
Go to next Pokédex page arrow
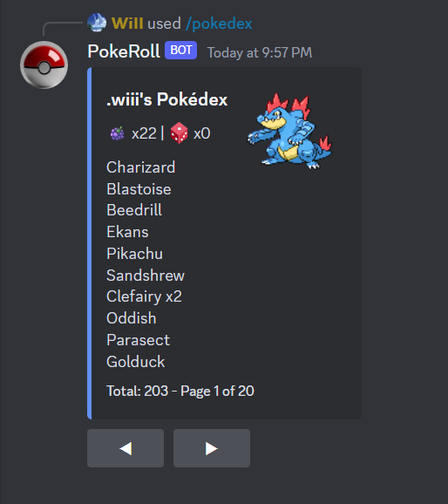pos(212,448)
